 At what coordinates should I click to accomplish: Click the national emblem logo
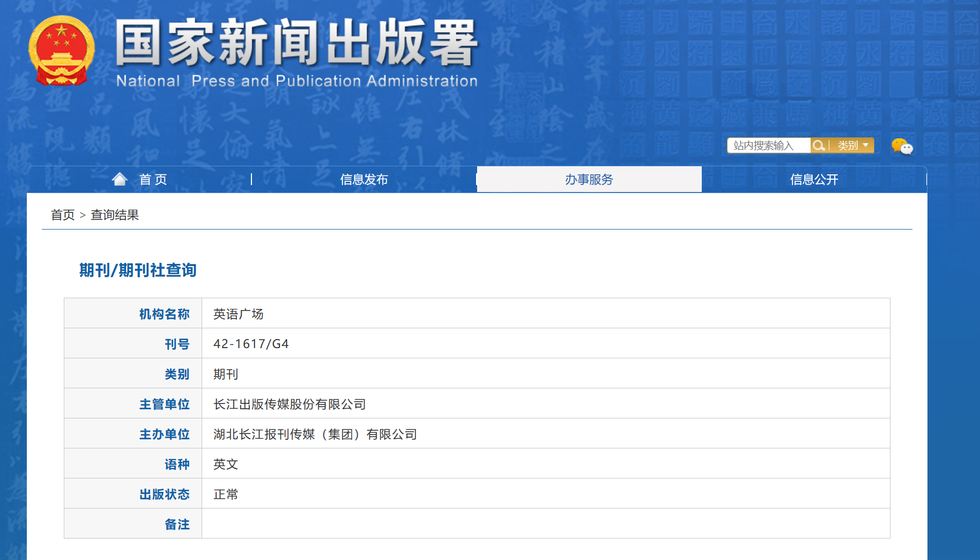click(x=62, y=51)
